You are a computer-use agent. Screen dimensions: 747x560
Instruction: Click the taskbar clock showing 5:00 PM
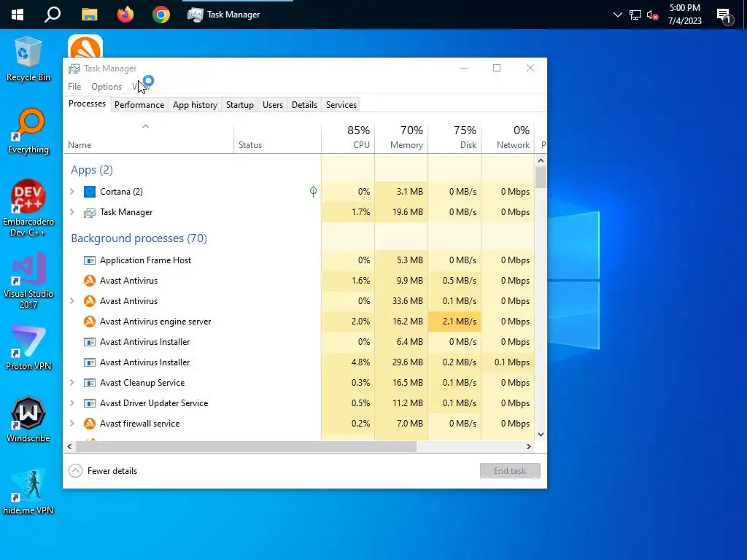coord(684,15)
